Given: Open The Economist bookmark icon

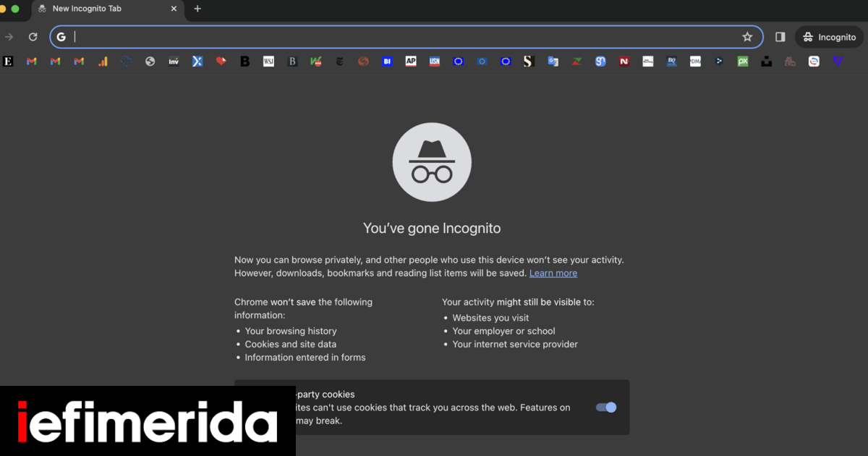Looking at the screenshot, I should pyautogui.click(x=8, y=62).
